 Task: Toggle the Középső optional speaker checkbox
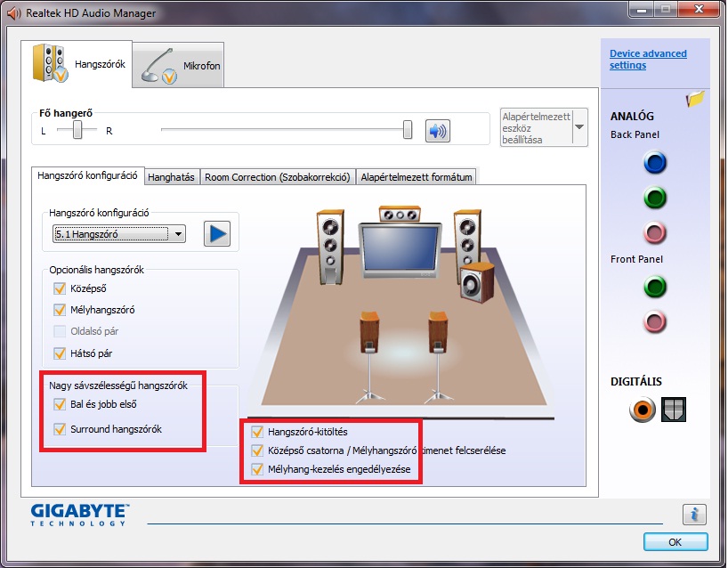point(60,288)
